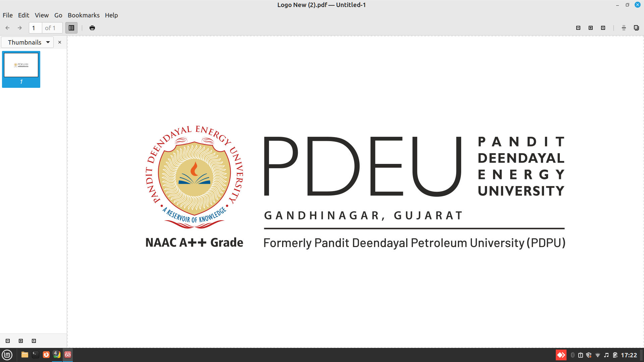Screen dimensions: 644x362
Task: Print the document
Action: click(92, 28)
